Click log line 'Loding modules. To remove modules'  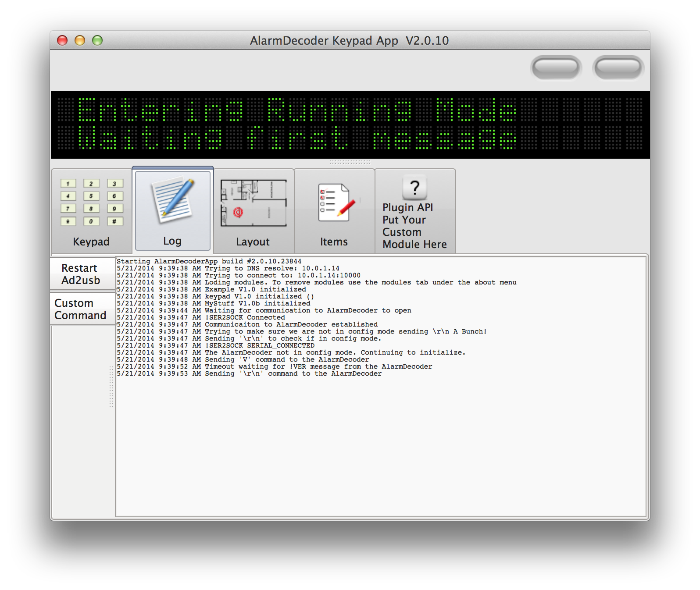click(x=317, y=282)
